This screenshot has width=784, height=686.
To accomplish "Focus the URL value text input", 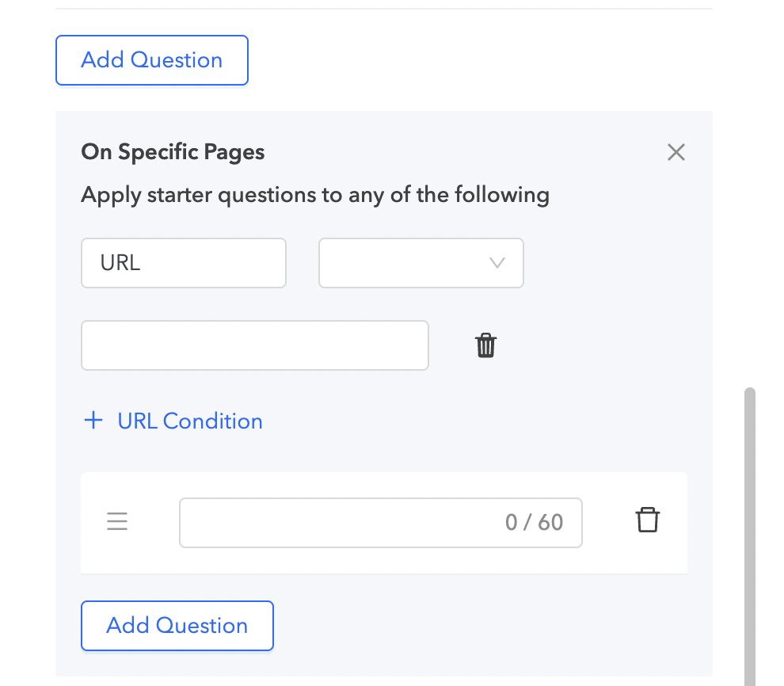I will pyautogui.click(x=254, y=345).
